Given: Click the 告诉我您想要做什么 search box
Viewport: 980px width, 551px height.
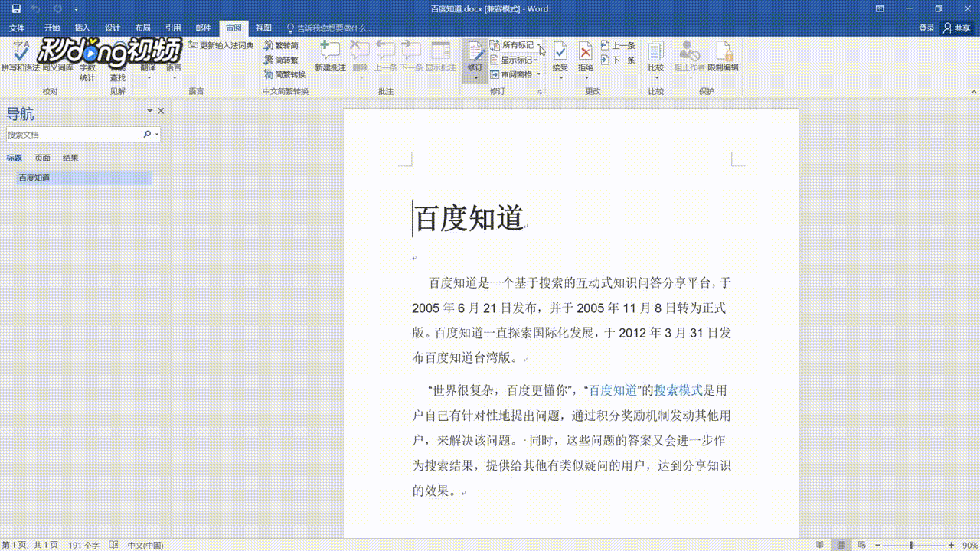Looking at the screenshot, I should (x=329, y=28).
